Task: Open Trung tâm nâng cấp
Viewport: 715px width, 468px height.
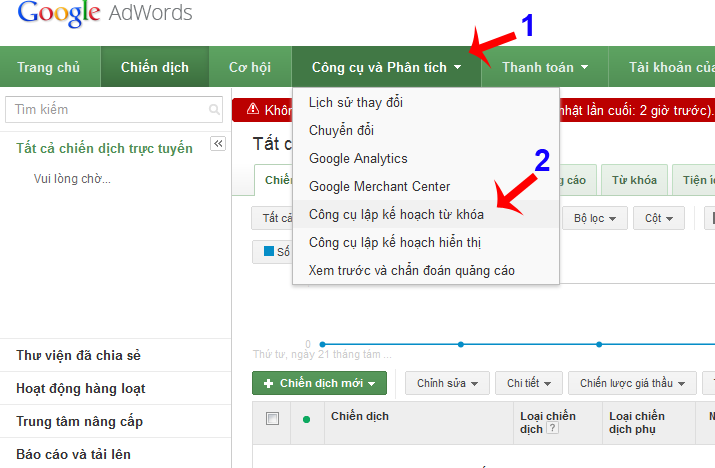Action: [x=79, y=421]
